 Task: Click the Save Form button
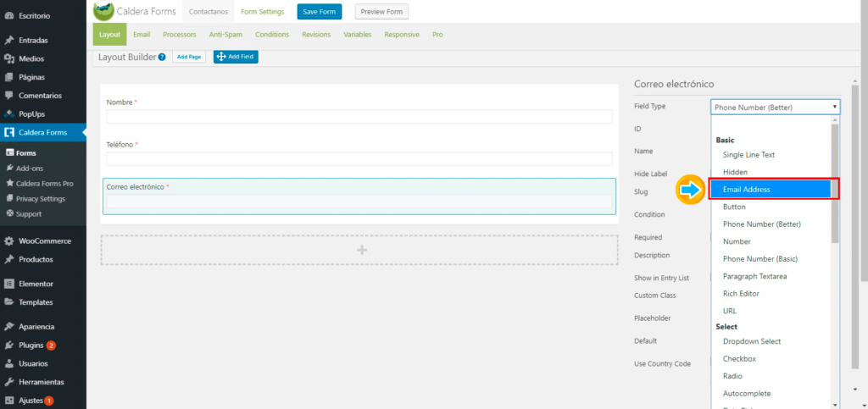pos(319,12)
